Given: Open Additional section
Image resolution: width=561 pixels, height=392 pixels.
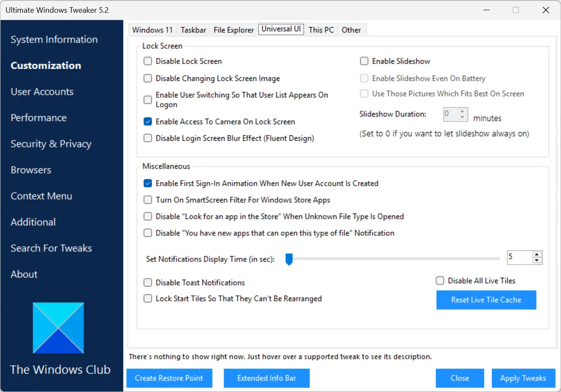Looking at the screenshot, I should 33,222.
